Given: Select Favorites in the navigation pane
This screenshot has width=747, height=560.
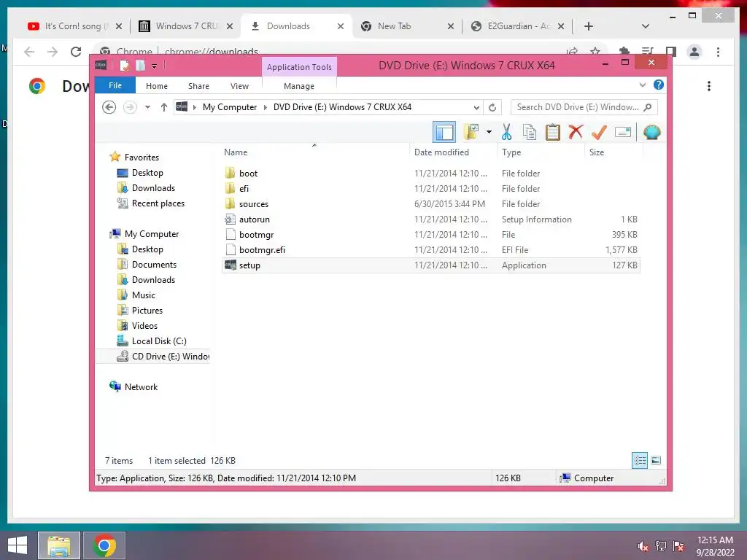Looking at the screenshot, I should point(142,157).
